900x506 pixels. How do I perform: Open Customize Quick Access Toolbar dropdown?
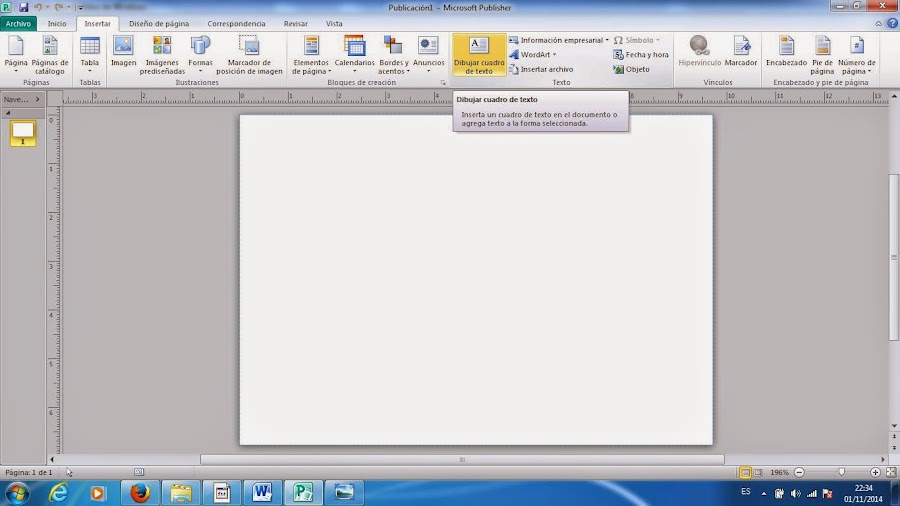pyautogui.click(x=80, y=7)
